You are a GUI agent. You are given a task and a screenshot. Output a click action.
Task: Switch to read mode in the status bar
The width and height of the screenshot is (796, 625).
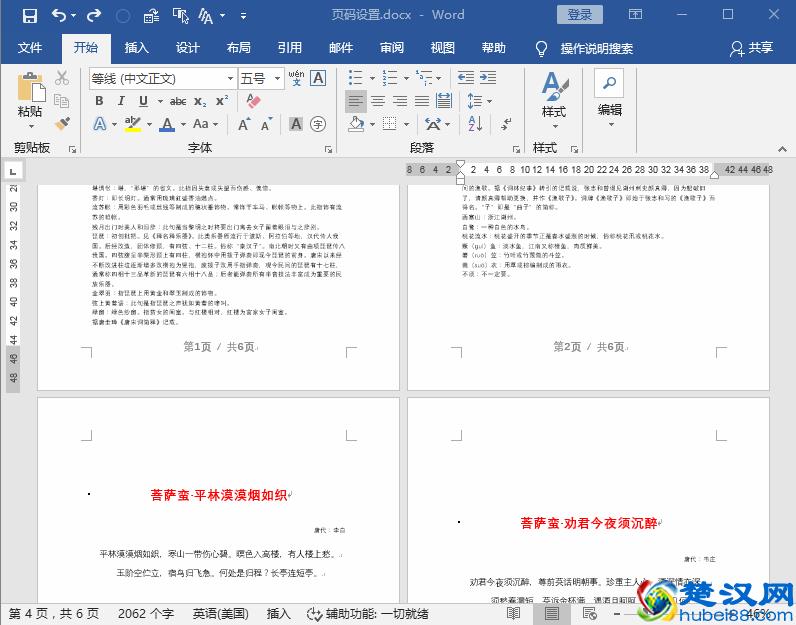pyautogui.click(x=513, y=613)
